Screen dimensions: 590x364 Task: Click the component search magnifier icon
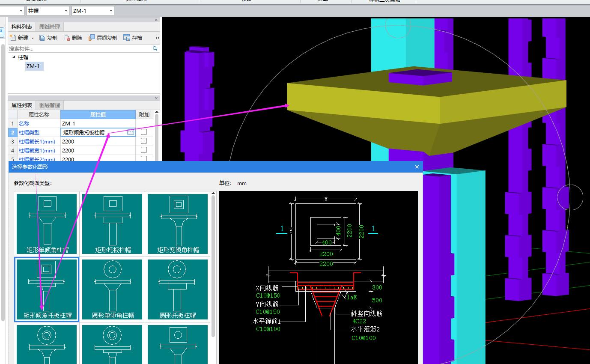(x=155, y=49)
